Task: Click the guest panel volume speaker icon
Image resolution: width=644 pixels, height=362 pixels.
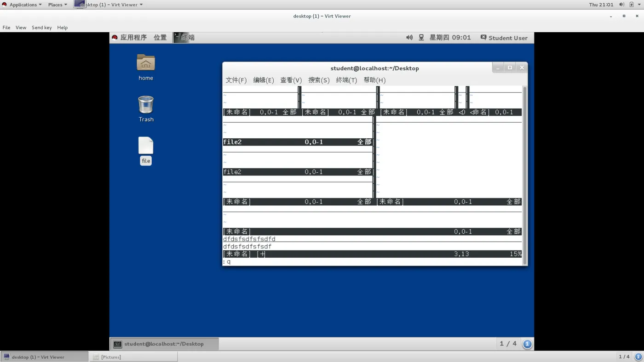Action: tap(409, 38)
